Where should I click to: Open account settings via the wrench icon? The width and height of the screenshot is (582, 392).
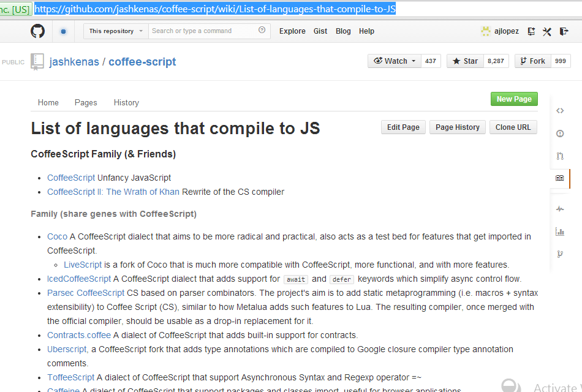point(547,31)
